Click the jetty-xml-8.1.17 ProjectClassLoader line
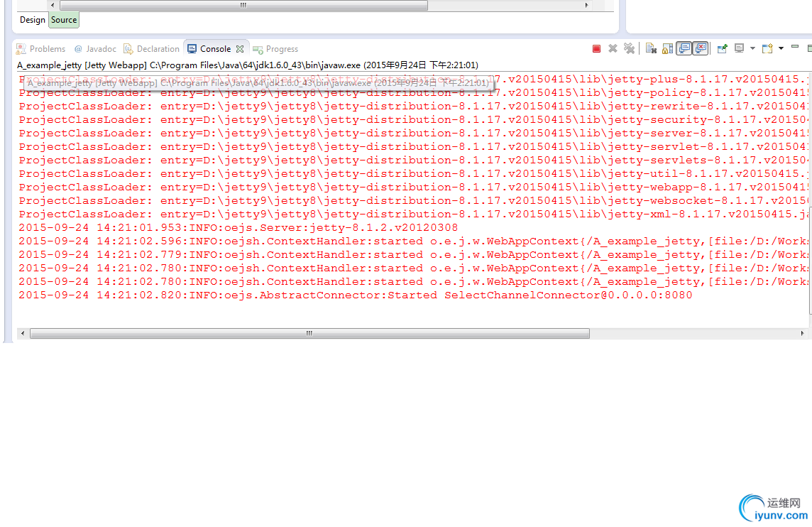The image size is (812, 527). click(413, 214)
